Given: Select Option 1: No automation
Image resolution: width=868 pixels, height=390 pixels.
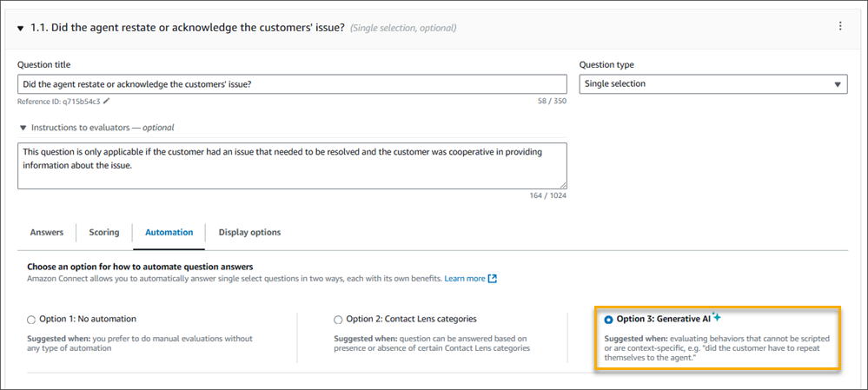Looking at the screenshot, I should (32, 320).
